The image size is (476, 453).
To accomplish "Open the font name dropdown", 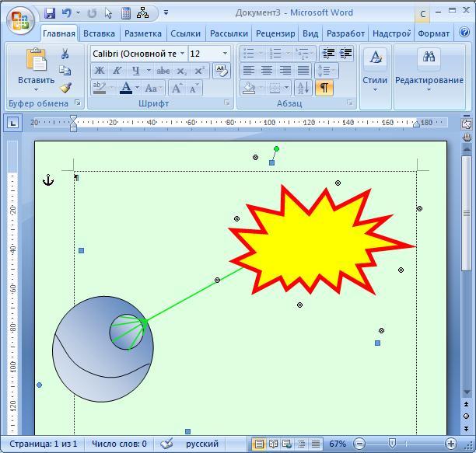I will pos(183,54).
